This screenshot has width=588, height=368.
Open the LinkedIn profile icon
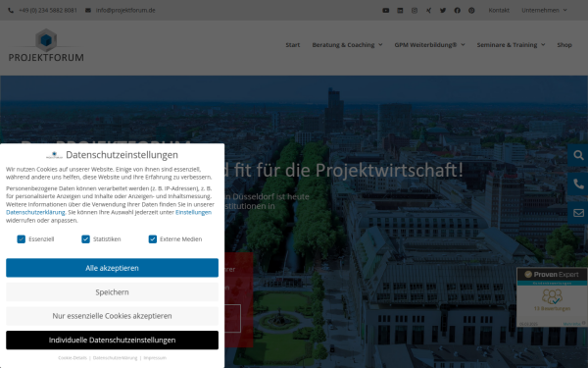coord(400,11)
